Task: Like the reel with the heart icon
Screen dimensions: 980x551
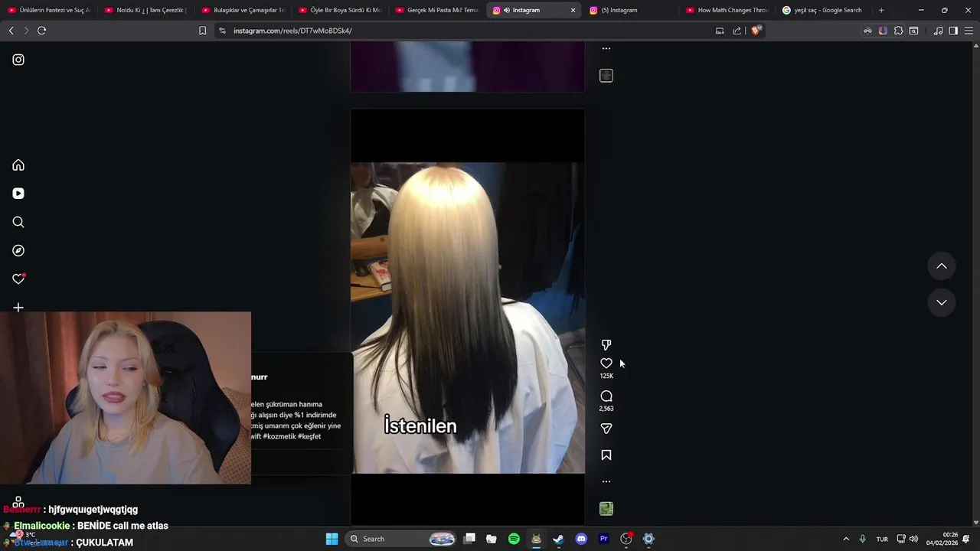Action: pos(606,364)
